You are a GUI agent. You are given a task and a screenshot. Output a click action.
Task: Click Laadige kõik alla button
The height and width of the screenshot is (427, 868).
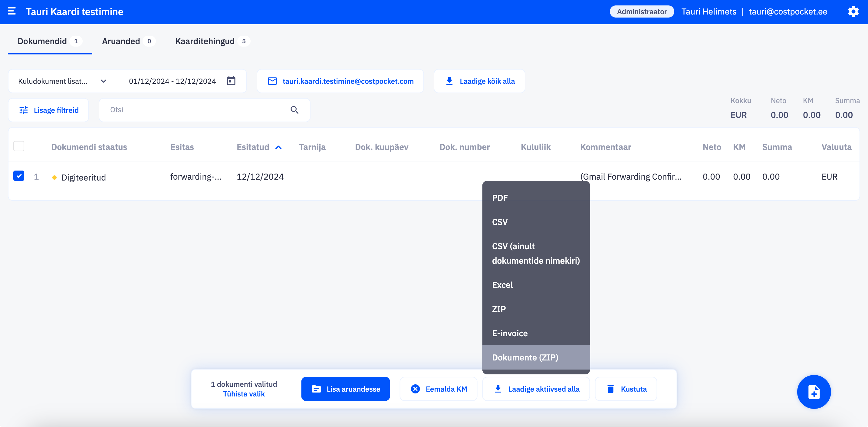click(479, 81)
